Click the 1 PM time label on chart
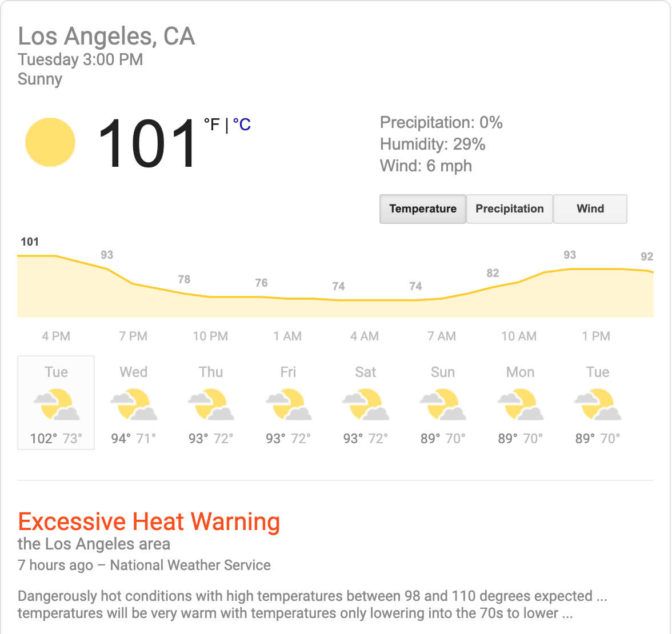This screenshot has width=672, height=634. pos(596,336)
